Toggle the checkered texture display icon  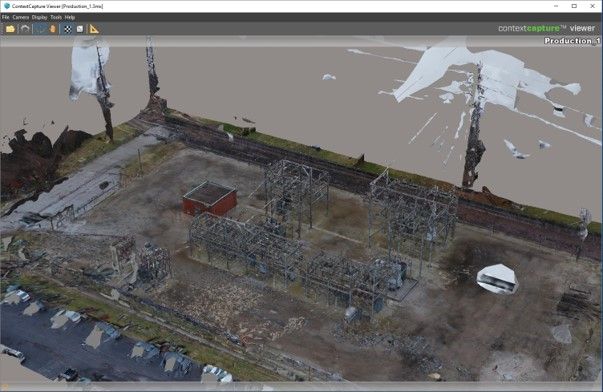point(68,29)
